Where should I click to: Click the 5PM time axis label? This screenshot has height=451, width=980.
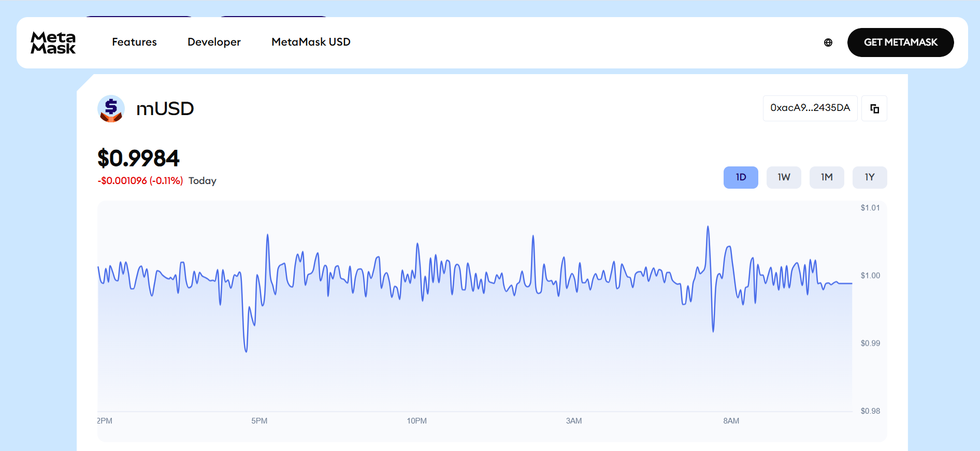click(260, 421)
